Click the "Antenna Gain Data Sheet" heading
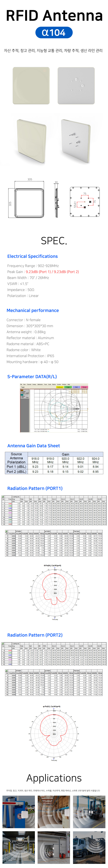Image resolution: width=108 pixels, height=868 pixels. point(34,446)
